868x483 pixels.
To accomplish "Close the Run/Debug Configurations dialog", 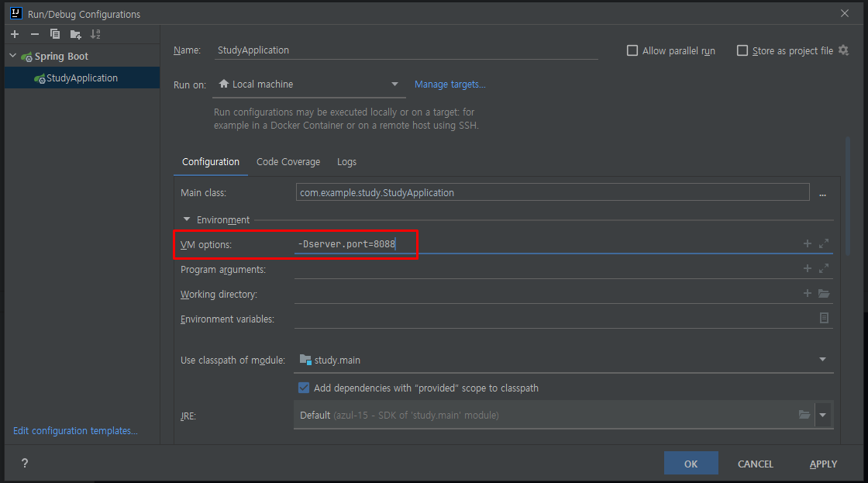I will pos(845,13).
